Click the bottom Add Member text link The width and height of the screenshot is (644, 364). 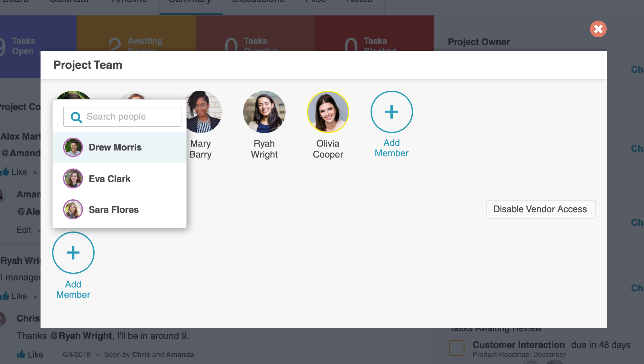click(73, 289)
